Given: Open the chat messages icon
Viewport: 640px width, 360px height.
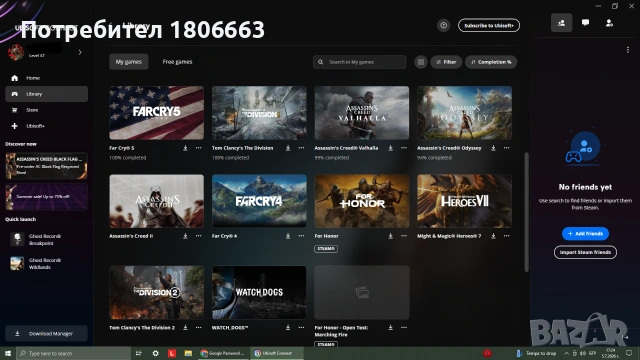Looking at the screenshot, I should point(585,23).
